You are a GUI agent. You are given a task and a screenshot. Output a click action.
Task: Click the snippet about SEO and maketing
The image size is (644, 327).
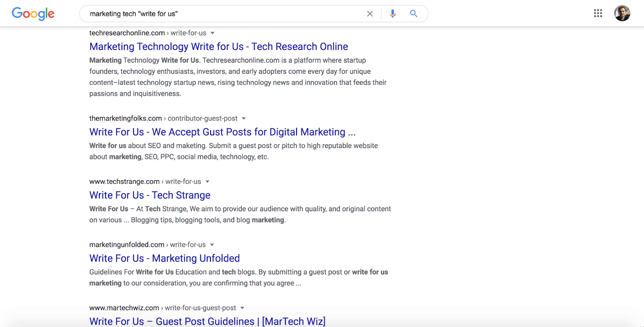point(234,151)
